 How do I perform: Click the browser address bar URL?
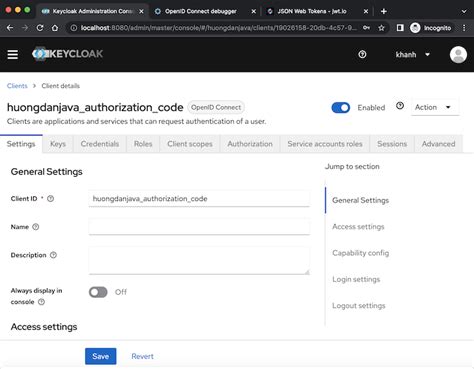[218, 28]
